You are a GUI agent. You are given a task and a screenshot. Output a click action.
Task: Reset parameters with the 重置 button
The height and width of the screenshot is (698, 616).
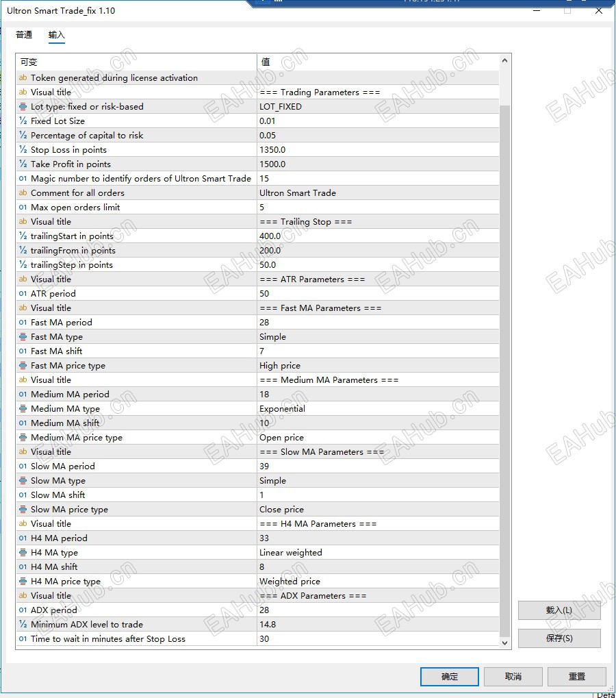coord(577,677)
